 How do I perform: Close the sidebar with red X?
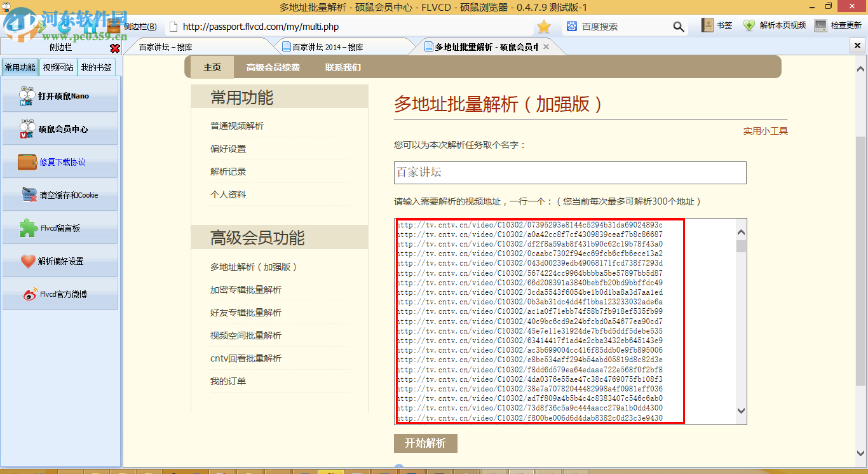point(115,48)
